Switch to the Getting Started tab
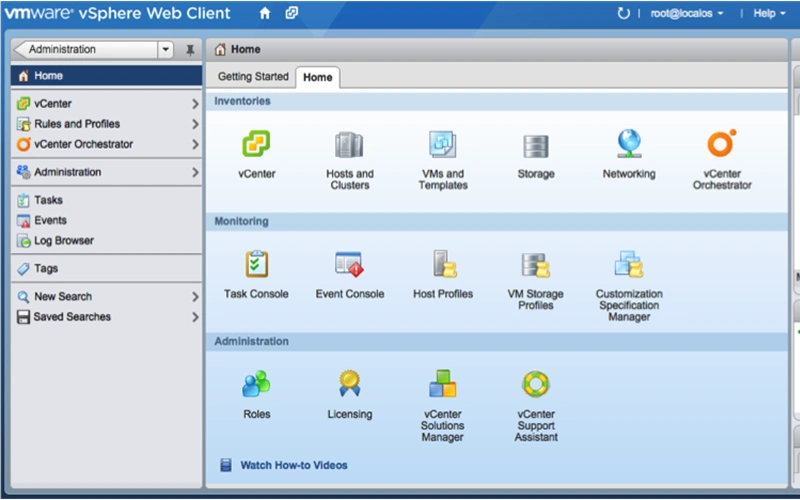800x500 pixels. (x=253, y=77)
